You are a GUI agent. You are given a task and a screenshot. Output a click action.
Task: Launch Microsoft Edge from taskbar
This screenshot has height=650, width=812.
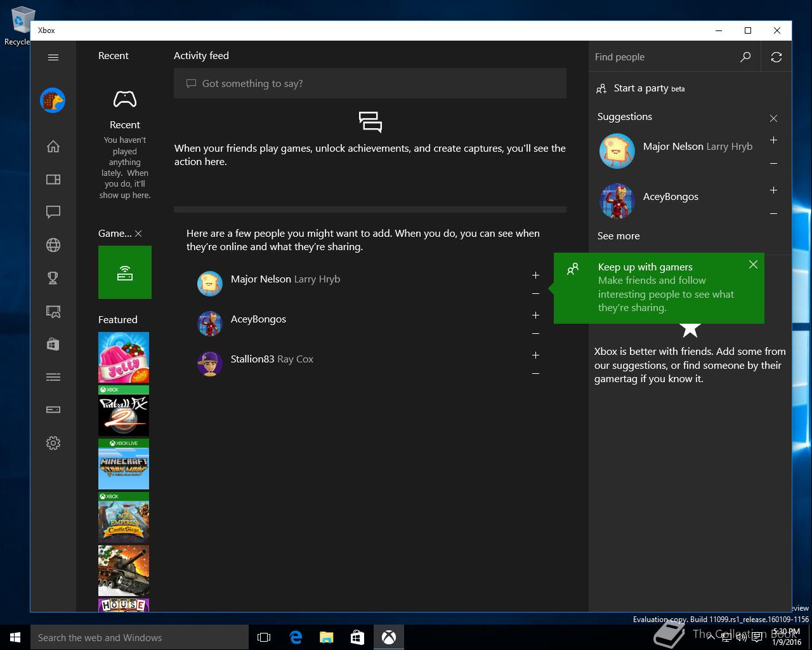point(296,637)
